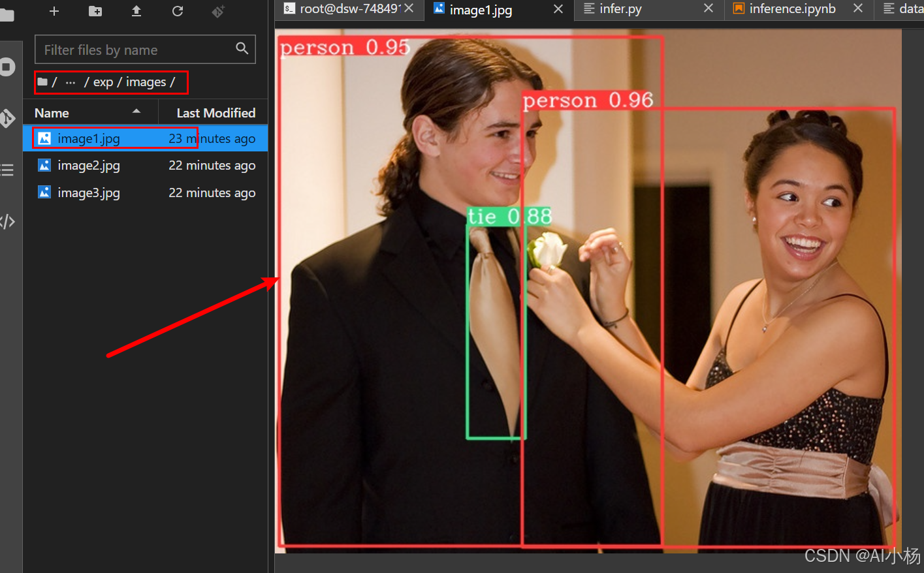This screenshot has height=573, width=924.
Task: Open the Table of Contents sidebar
Action: (x=7, y=170)
